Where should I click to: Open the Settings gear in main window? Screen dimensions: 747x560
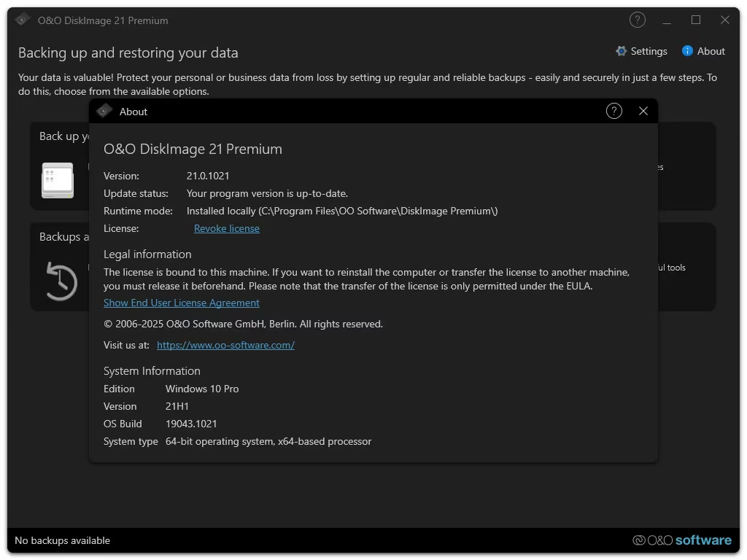tap(621, 51)
